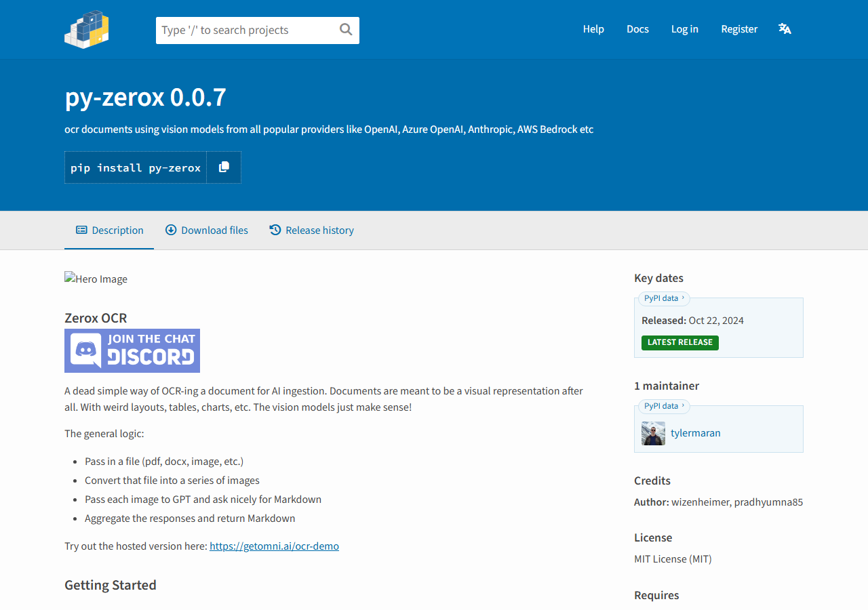This screenshot has height=610, width=868.
Task: Click the tylermaran avatar image
Action: [653, 433]
